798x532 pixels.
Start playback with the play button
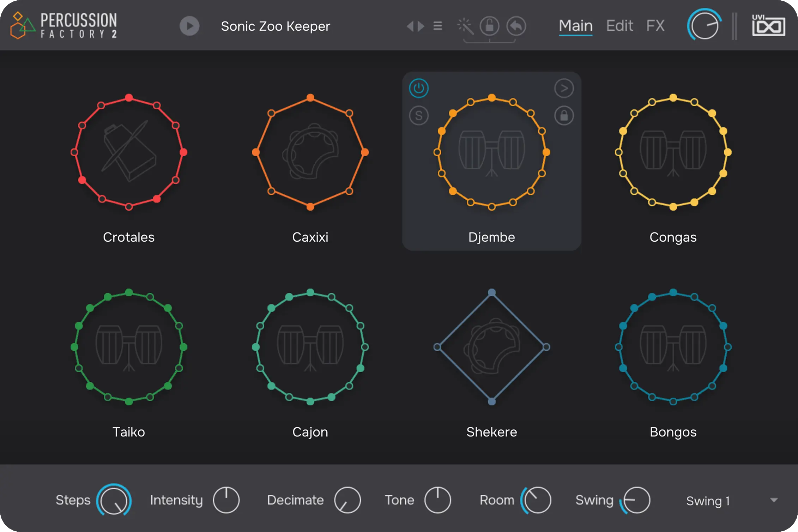click(189, 26)
